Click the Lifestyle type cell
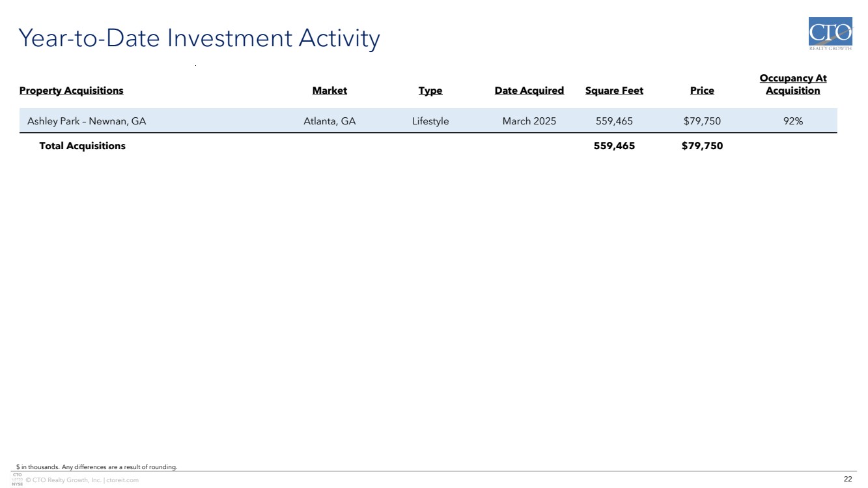 pos(430,121)
